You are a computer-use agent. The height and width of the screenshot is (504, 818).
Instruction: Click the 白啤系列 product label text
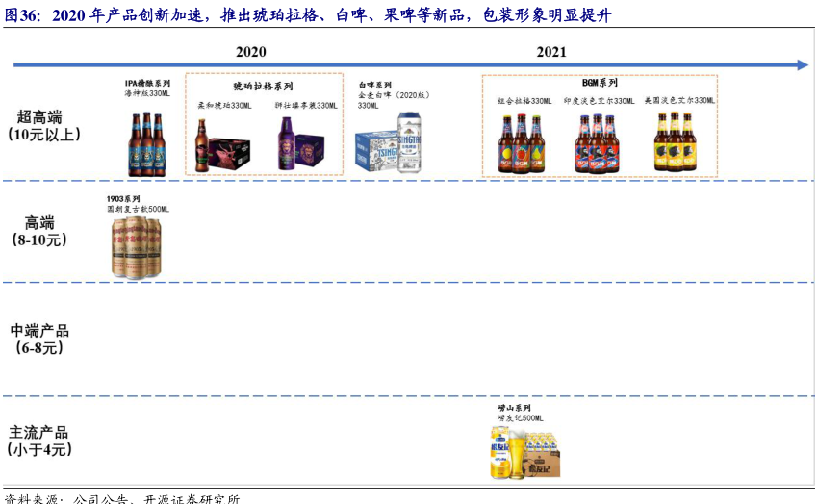pyautogui.click(x=376, y=86)
